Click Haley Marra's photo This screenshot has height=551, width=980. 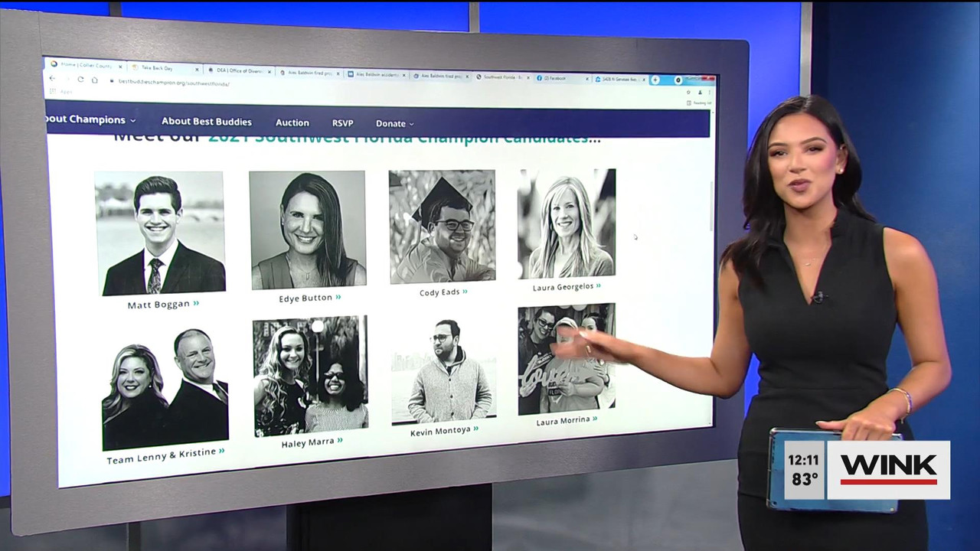click(311, 376)
